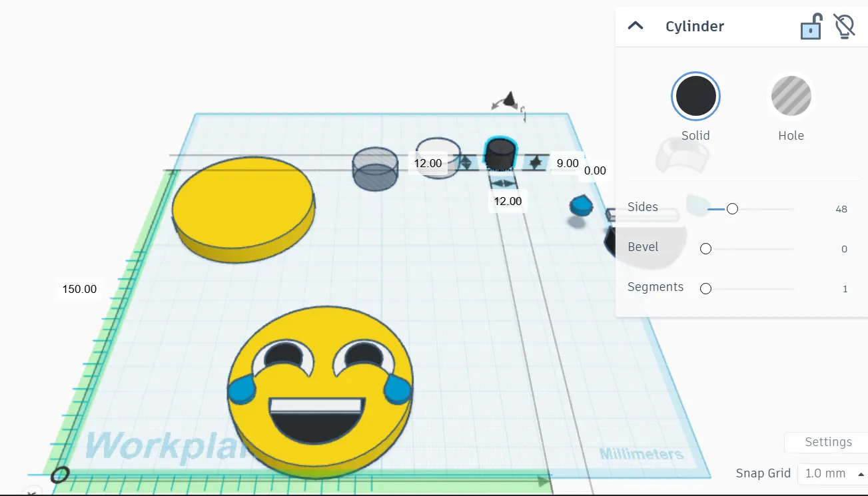The image size is (868, 496).
Task: Click the Bevel slider handle
Action: [705, 248]
